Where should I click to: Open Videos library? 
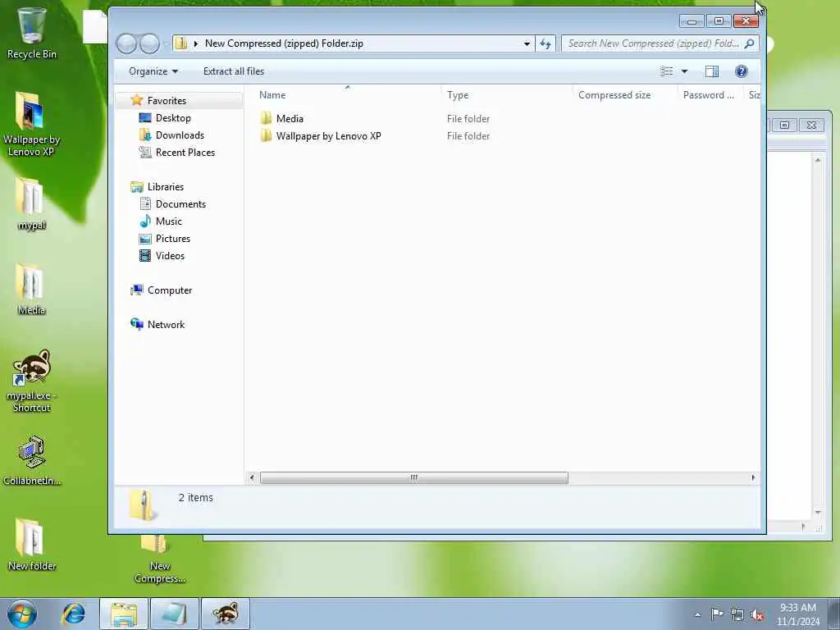point(170,256)
